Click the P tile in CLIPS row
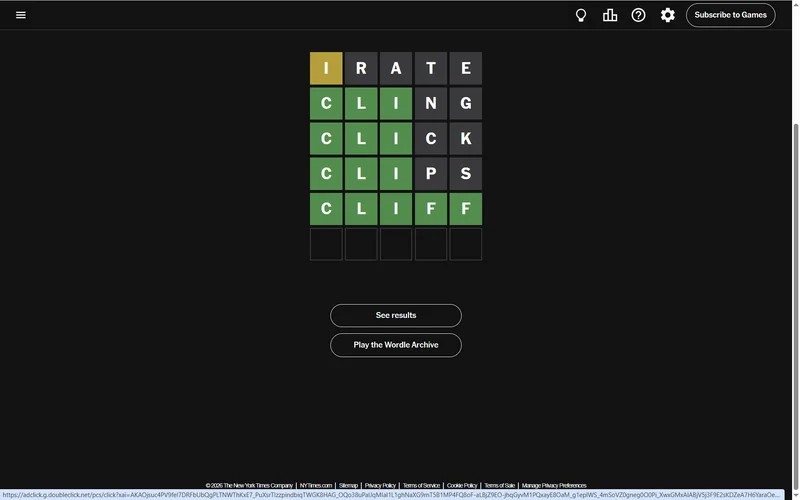This screenshot has height=500, width=800. click(431, 174)
